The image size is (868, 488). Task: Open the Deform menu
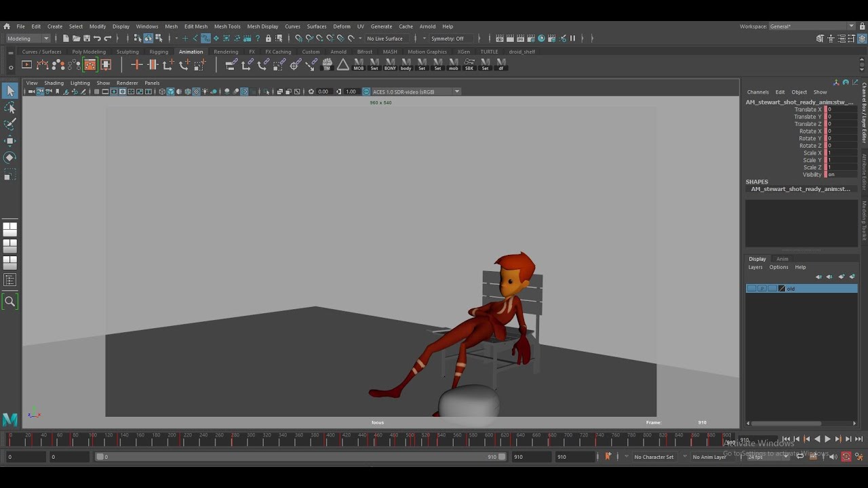(x=342, y=26)
